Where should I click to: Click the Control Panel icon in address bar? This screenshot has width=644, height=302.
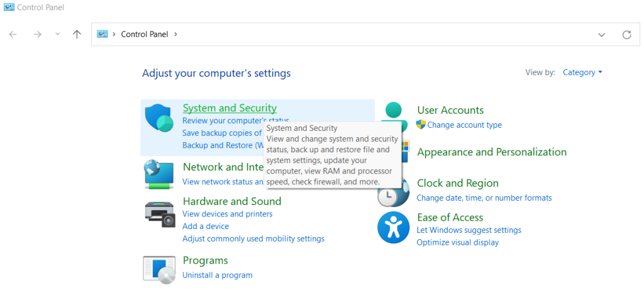pos(103,34)
